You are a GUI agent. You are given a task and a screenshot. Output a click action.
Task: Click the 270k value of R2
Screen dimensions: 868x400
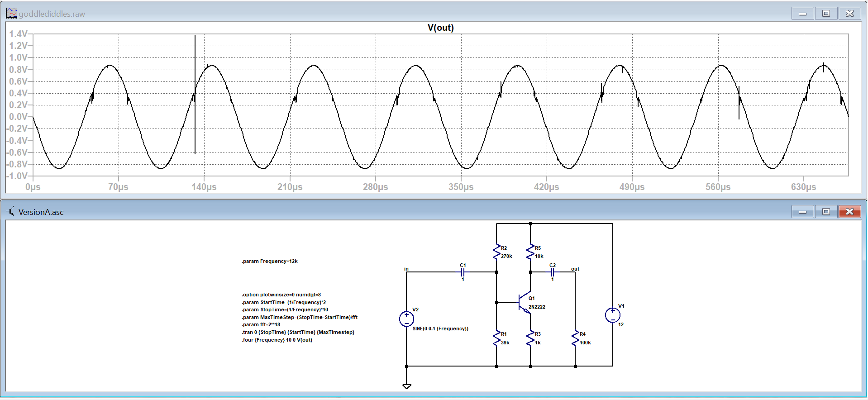(x=507, y=256)
